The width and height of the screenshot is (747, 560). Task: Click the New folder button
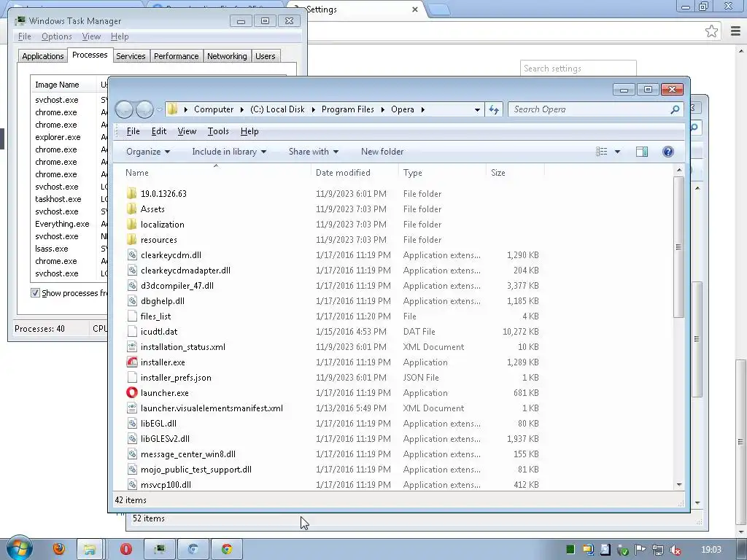pos(382,152)
